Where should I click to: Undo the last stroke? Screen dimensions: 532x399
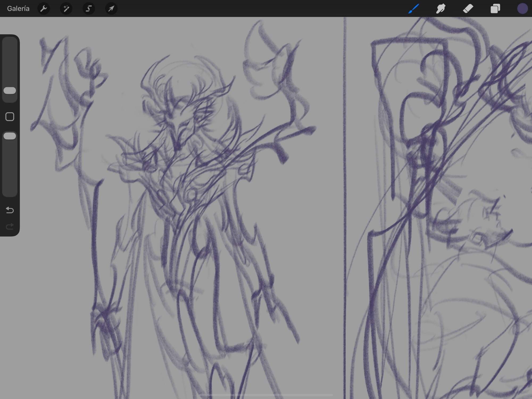pyautogui.click(x=10, y=210)
